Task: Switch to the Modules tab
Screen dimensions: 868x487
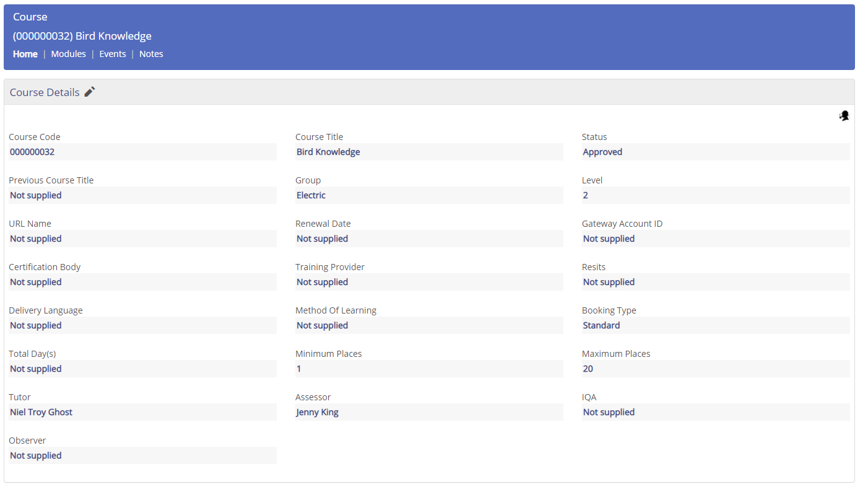Action: coord(68,53)
